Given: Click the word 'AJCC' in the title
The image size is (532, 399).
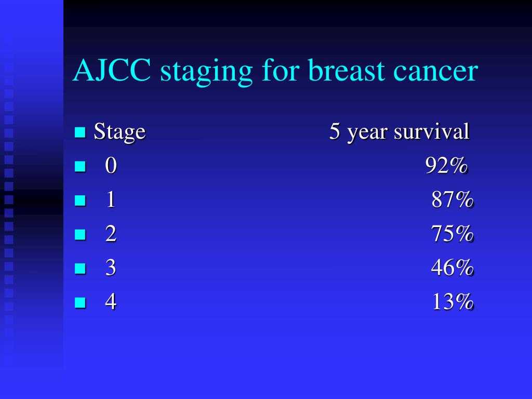Looking at the screenshot, I should (x=112, y=71).
